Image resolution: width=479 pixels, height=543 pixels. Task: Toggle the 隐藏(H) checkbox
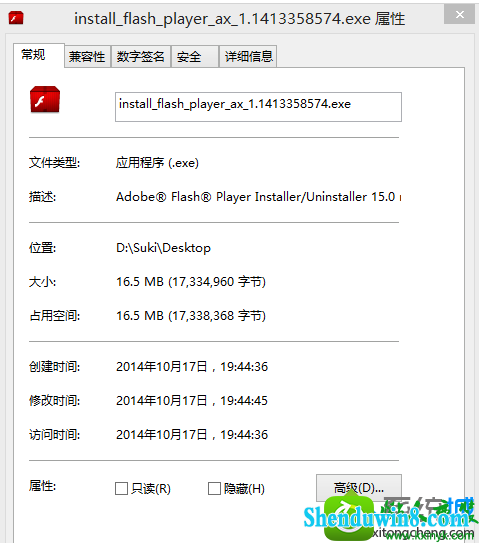pos(214,489)
